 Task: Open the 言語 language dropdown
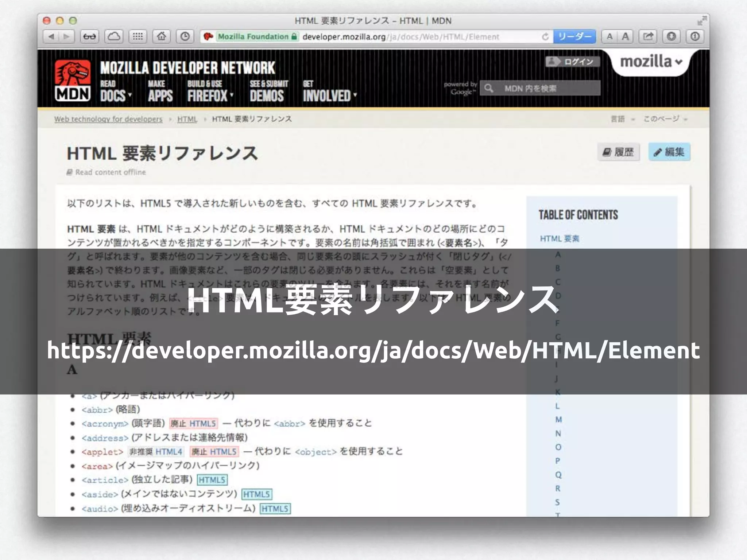(x=623, y=119)
